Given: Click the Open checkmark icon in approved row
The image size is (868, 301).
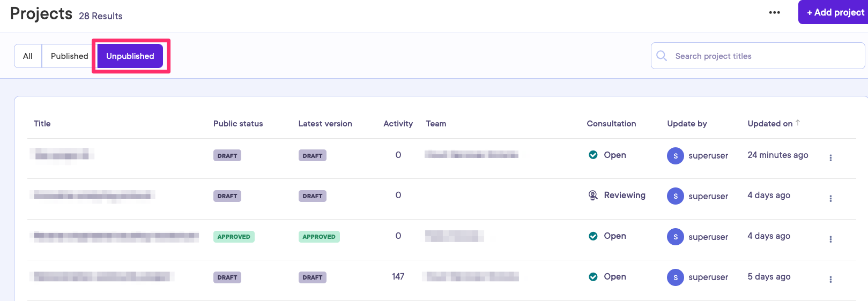Looking at the screenshot, I should point(593,236).
